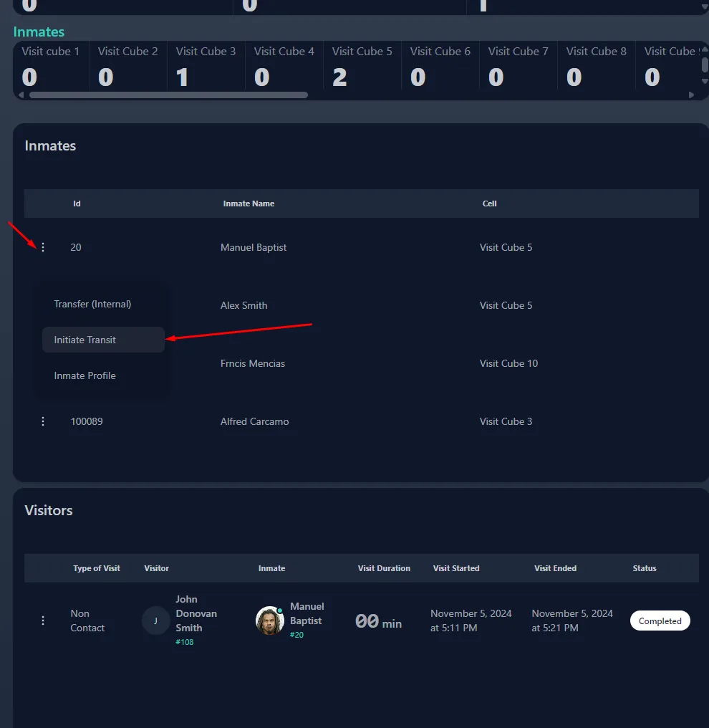709x728 pixels.
Task: Click the #108 visitor identifier link
Action: [x=185, y=642]
